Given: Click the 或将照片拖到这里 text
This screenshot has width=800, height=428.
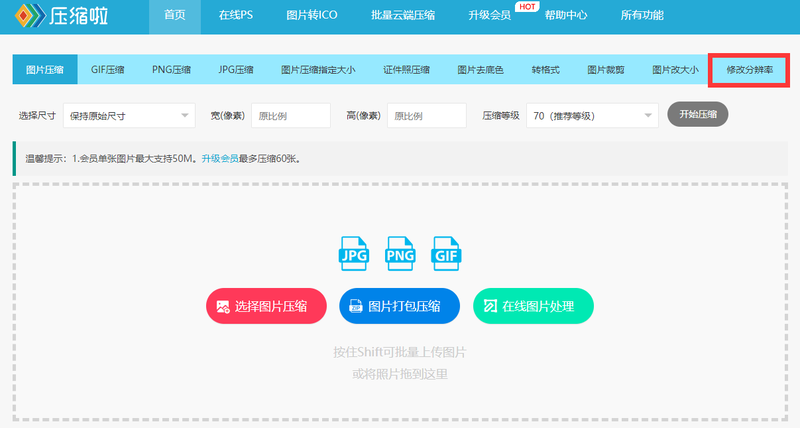Looking at the screenshot, I should (400, 374).
